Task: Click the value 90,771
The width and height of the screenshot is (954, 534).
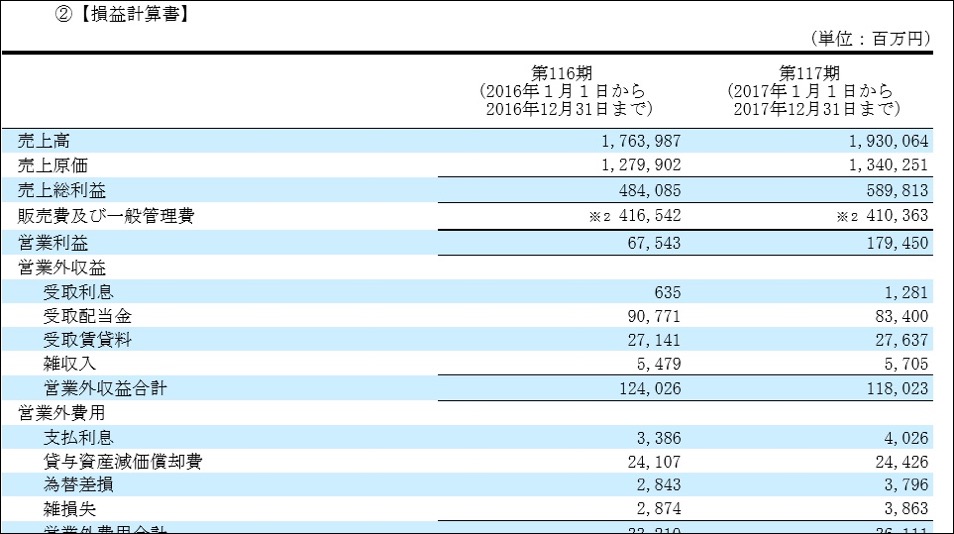Action: [654, 316]
